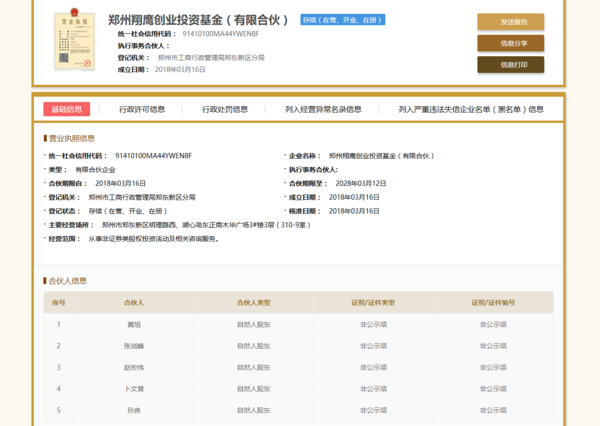
Task: Click the business license thumbnail image
Action: (73, 42)
